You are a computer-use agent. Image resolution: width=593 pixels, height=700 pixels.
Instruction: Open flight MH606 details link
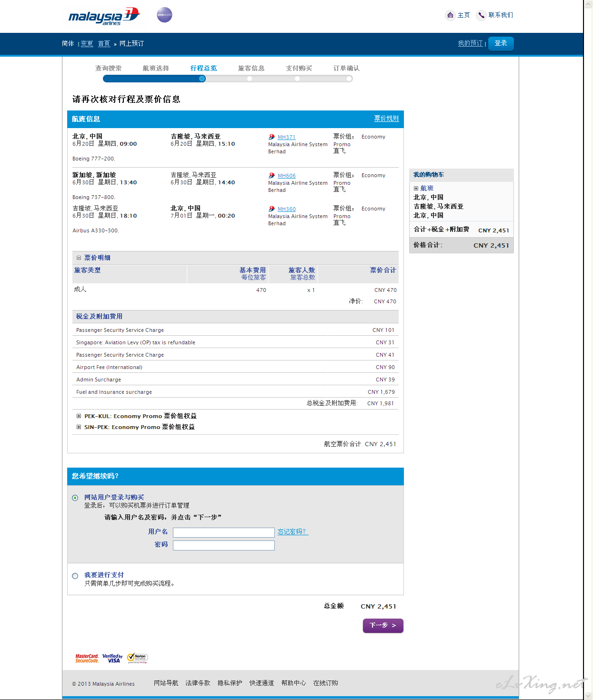click(287, 176)
